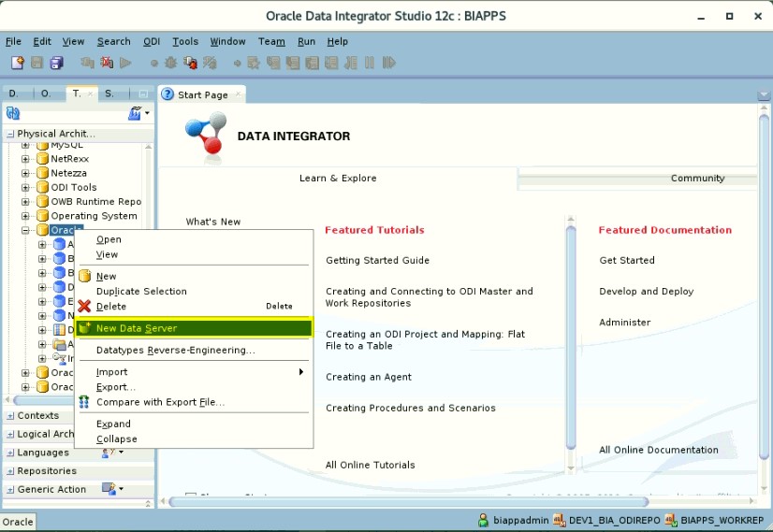Click the gray Debug bug toolbar icon
Screen dimensions: 773x532
pyautogui.click(x=170, y=63)
